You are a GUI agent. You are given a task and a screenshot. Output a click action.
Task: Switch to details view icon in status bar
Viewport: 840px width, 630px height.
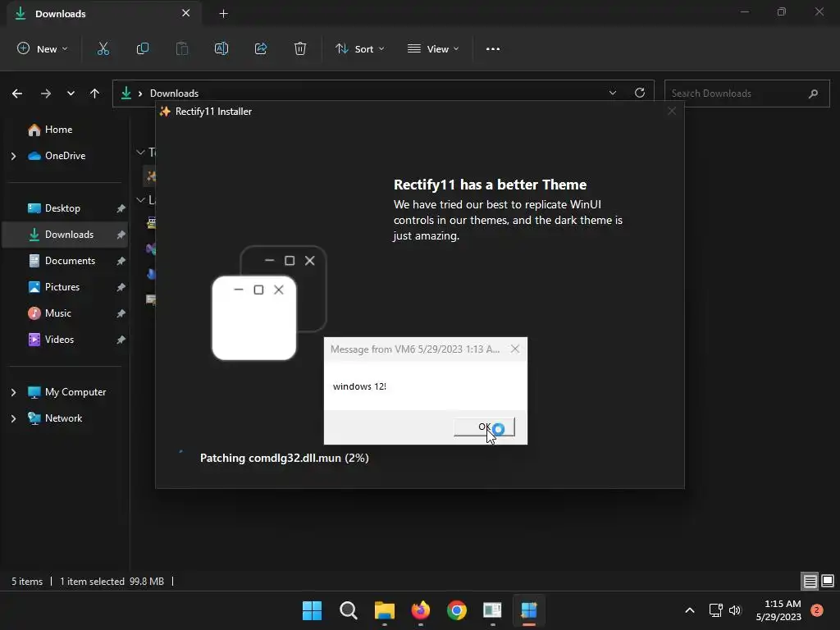pos(810,581)
